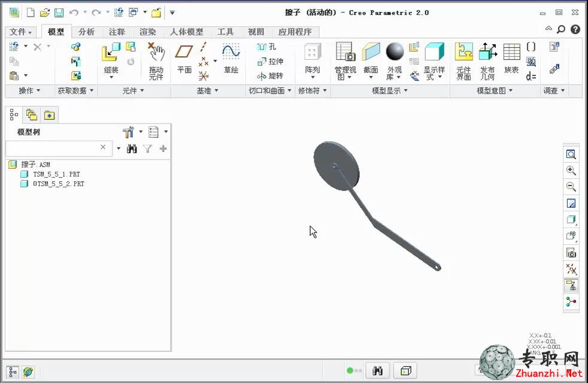Open model tree Settings hammer icon
Screen dimensions: 588x383
[x=128, y=132]
